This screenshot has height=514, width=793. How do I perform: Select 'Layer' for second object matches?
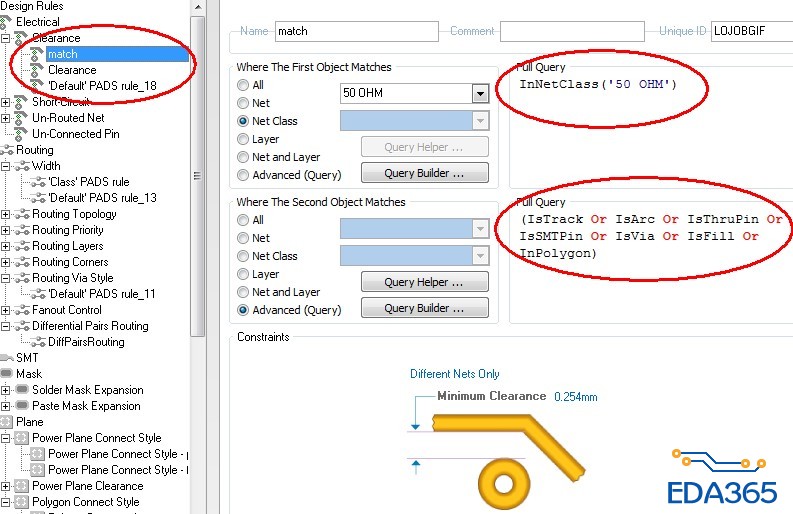tap(243, 274)
